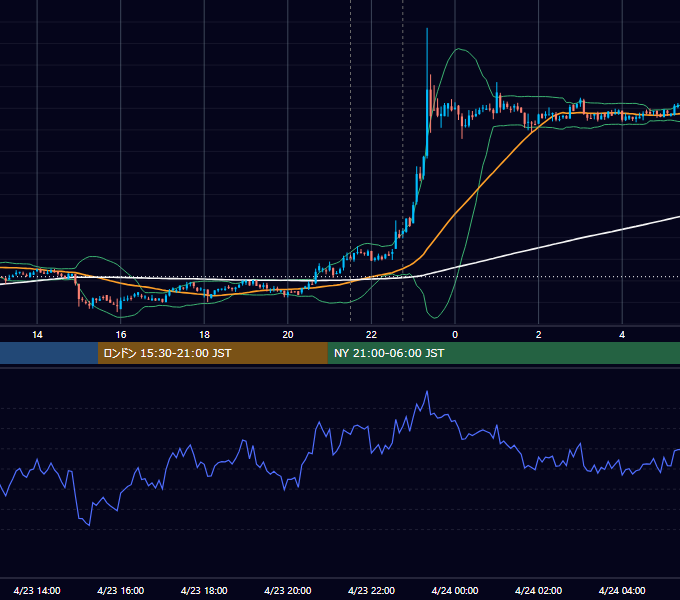
Task: Click the "4/23 22:00" date label
Action: pyautogui.click(x=371, y=590)
